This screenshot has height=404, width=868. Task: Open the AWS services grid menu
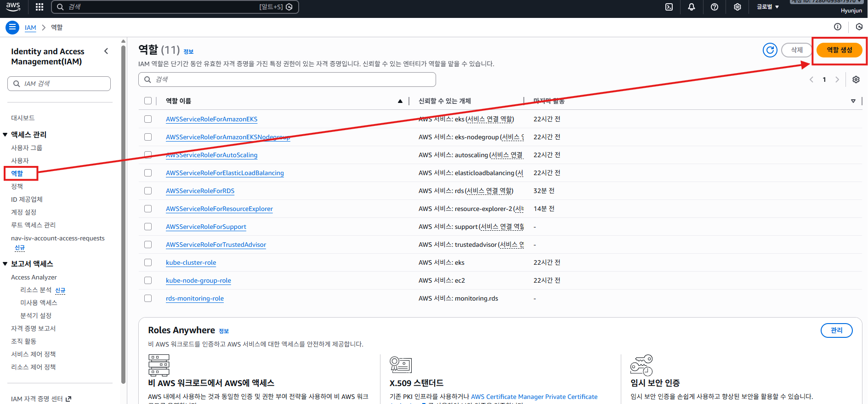pyautogui.click(x=40, y=7)
